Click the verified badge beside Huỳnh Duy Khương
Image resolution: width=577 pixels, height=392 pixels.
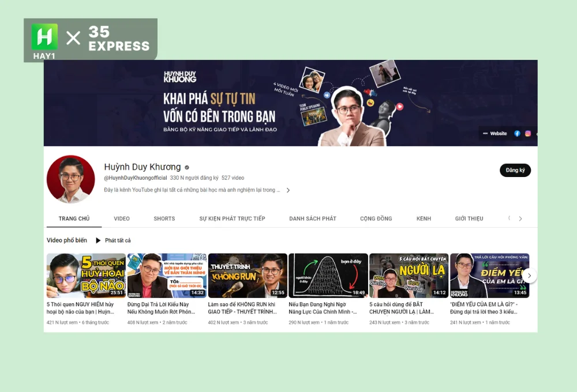pos(187,167)
